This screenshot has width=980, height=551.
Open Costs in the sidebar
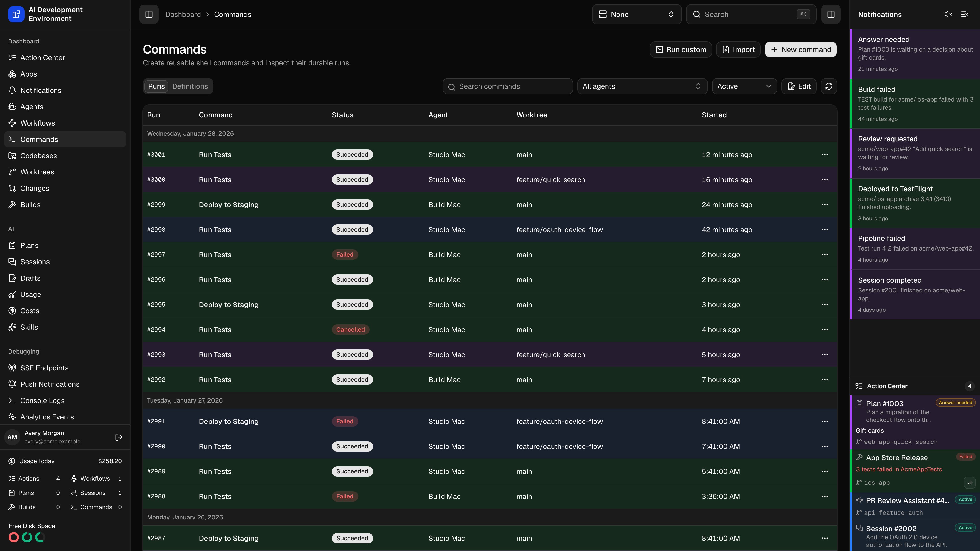pos(65,311)
